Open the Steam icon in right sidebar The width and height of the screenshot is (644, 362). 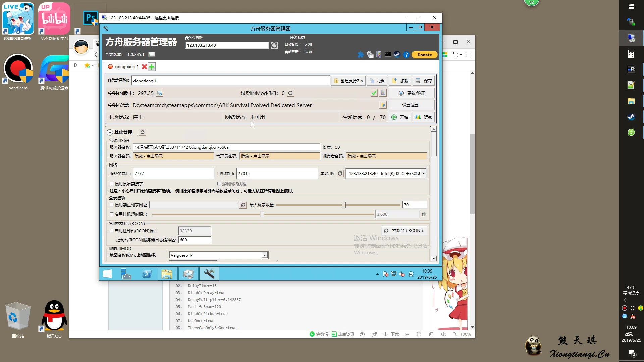(x=631, y=117)
